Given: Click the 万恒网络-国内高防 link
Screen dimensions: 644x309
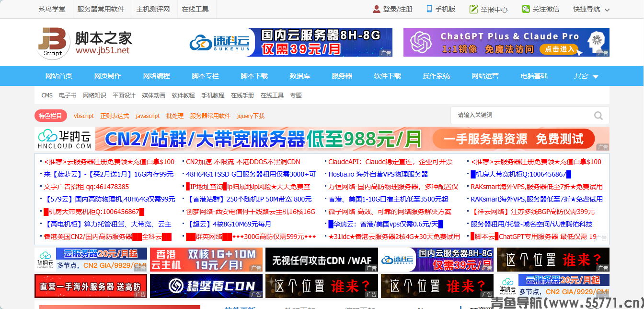Looking at the screenshot, I should tap(393, 187).
